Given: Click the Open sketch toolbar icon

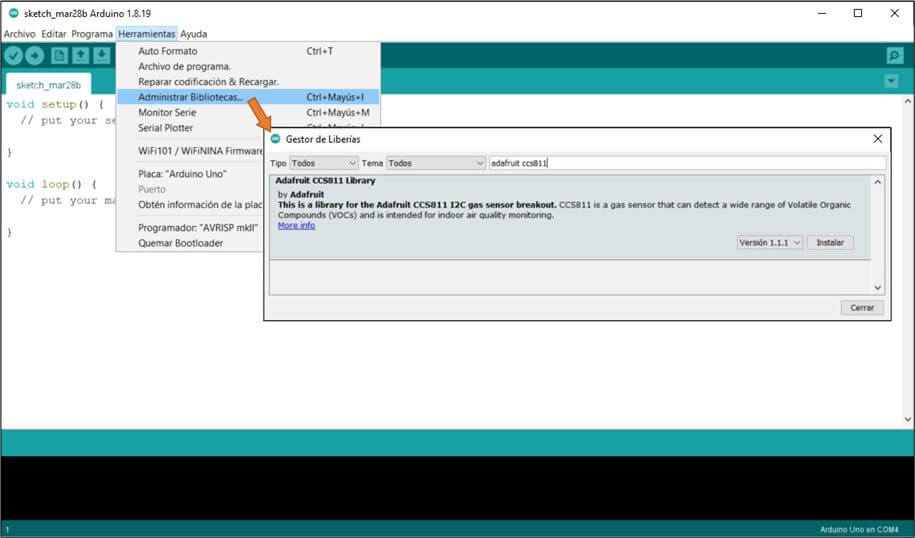Looking at the screenshot, I should click(x=81, y=56).
